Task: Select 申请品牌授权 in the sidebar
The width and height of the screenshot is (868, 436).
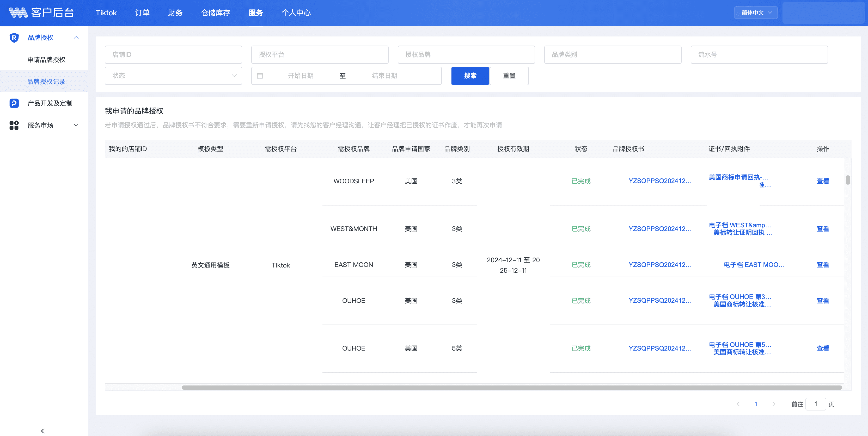Action: [46, 60]
